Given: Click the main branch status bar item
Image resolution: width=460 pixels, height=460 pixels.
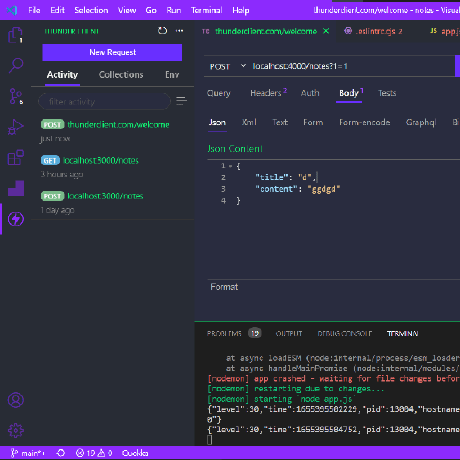Looking at the screenshot, I should 27,453.
